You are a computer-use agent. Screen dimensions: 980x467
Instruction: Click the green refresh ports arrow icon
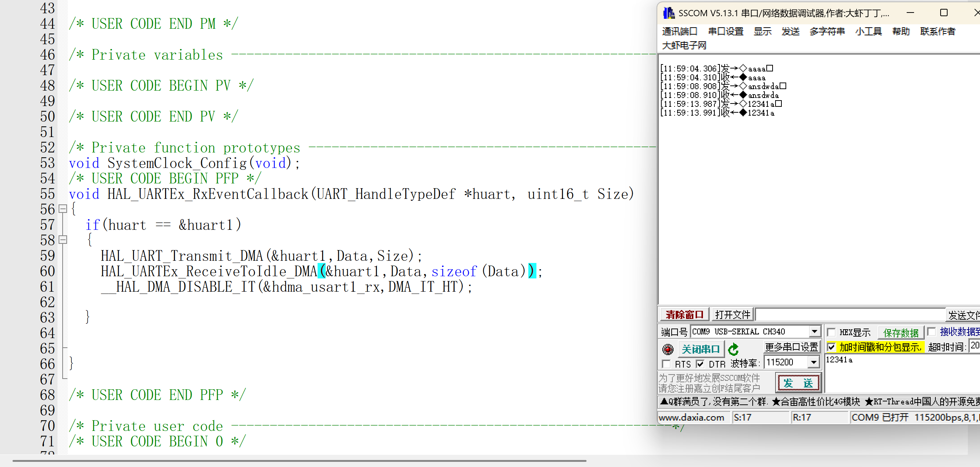coord(733,349)
